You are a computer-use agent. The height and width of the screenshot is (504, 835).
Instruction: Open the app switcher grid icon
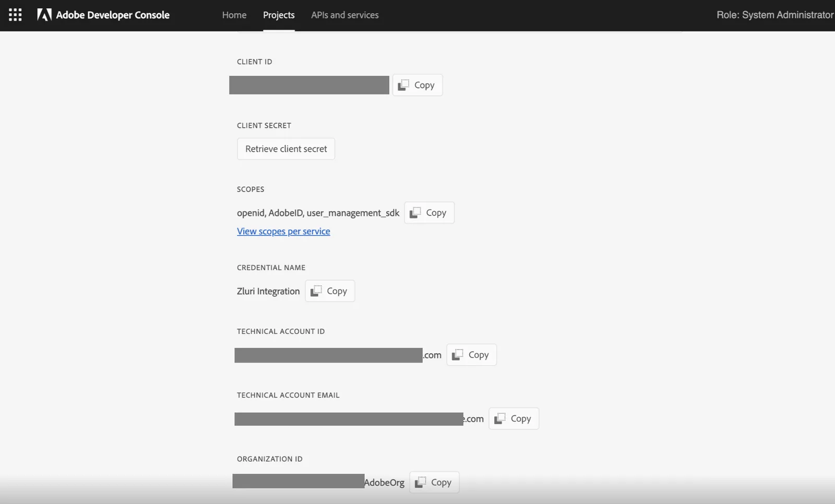(15, 15)
